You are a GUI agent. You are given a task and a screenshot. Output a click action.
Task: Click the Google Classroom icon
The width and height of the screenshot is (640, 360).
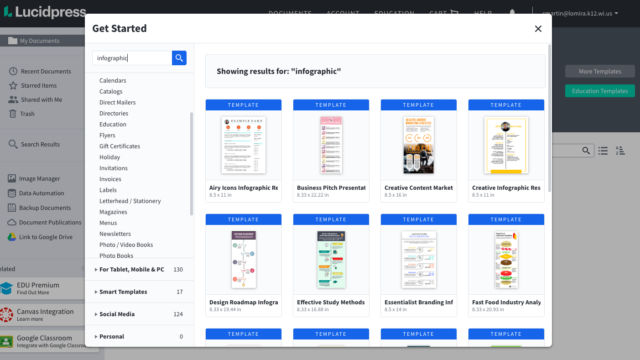click(x=7, y=341)
